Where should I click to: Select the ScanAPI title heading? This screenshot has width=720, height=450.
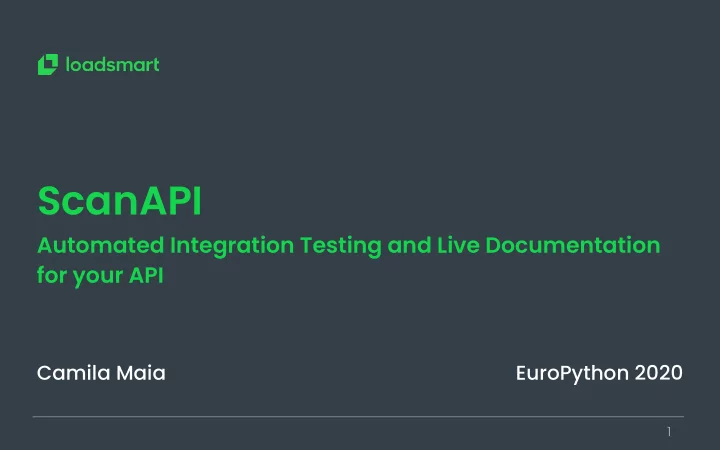119,201
